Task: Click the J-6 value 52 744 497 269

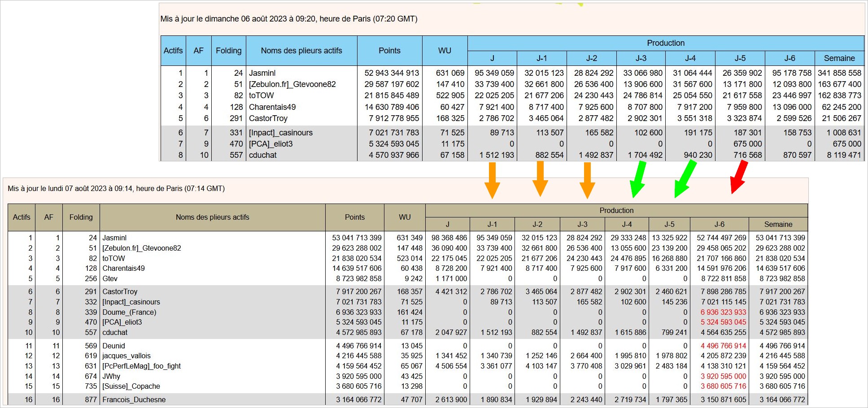Action: point(721,238)
